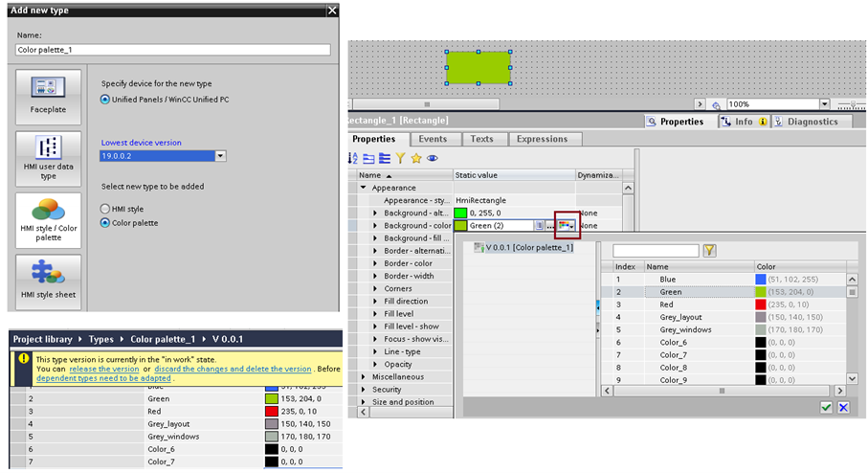Select the Red color swatch in palette list
Screen dimensions: 868x473
(x=762, y=304)
